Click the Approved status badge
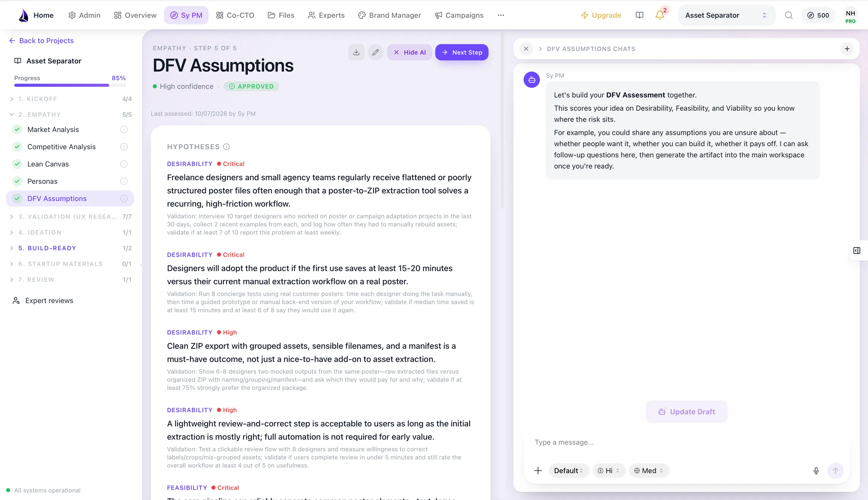The image size is (868, 500). [251, 86]
